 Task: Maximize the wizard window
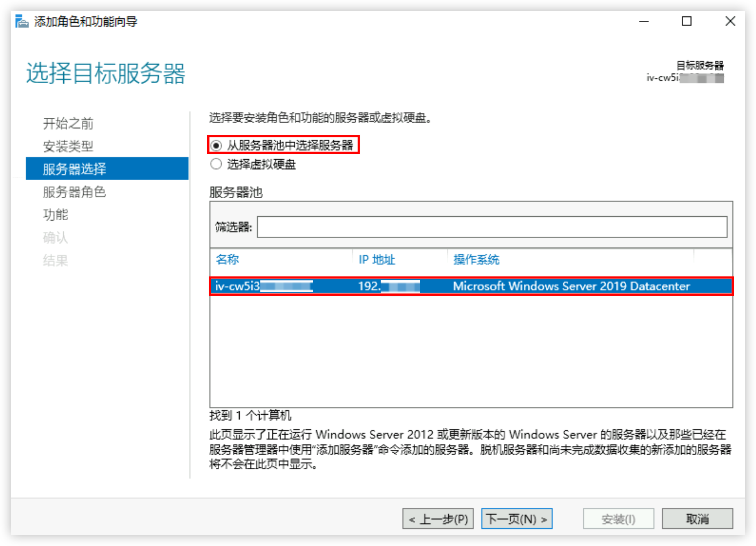[x=686, y=22]
